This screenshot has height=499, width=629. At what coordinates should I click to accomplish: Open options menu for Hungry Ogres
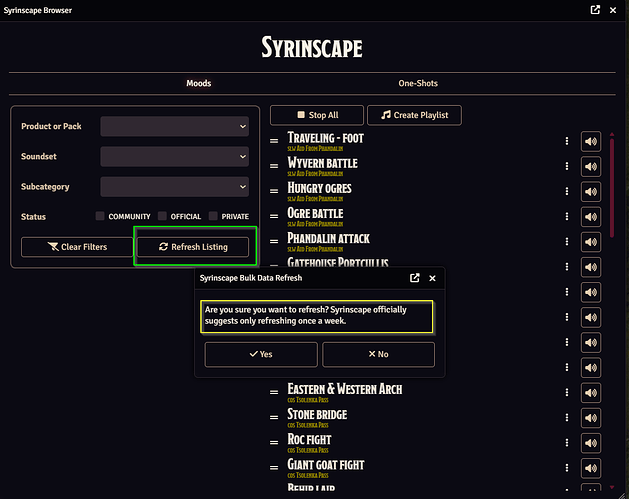point(567,191)
